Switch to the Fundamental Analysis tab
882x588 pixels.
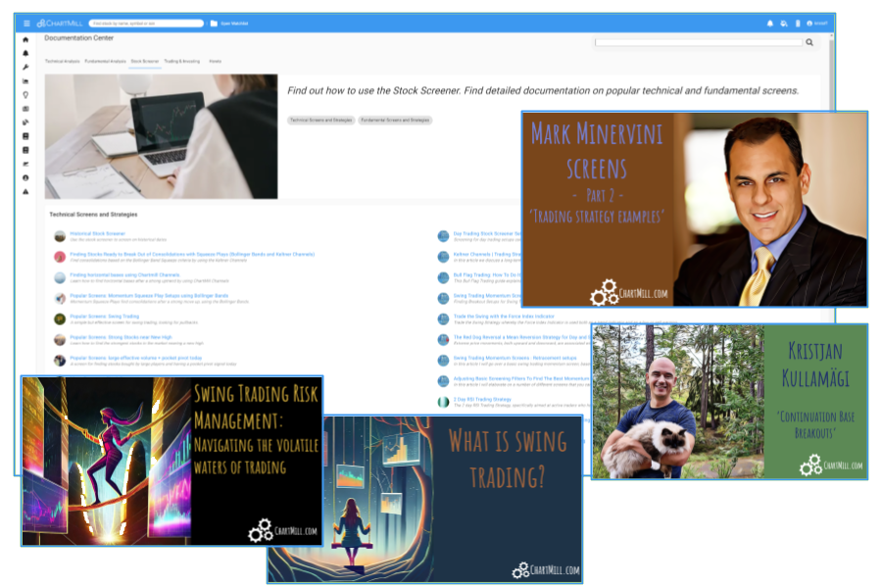point(105,62)
